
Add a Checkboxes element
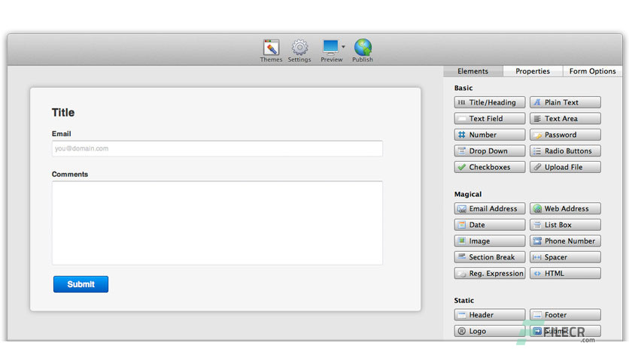pyautogui.click(x=489, y=167)
